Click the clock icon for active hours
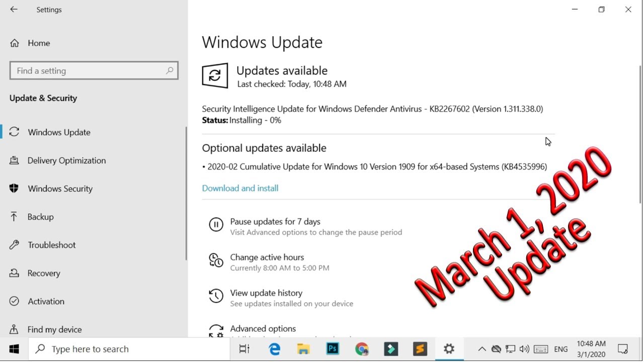This screenshot has width=644, height=362. tap(216, 260)
